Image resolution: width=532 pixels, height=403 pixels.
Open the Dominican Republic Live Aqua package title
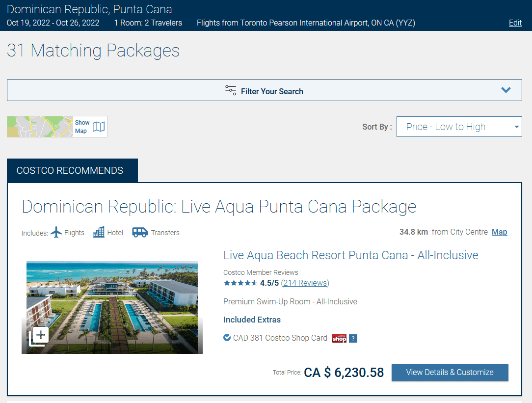tap(219, 206)
